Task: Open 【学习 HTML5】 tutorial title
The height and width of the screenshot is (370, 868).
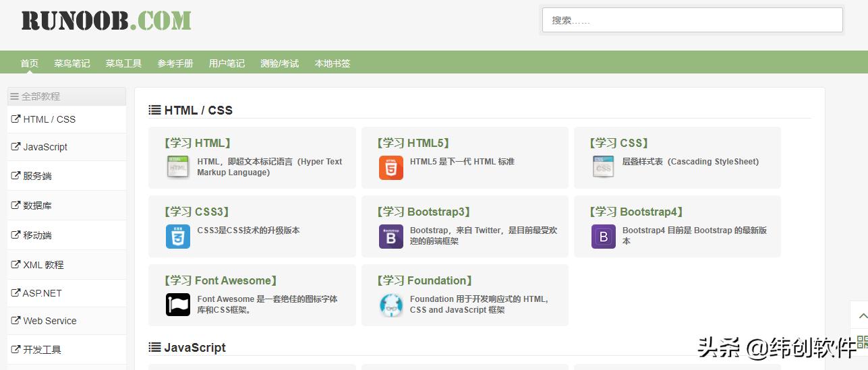Action: [414, 143]
